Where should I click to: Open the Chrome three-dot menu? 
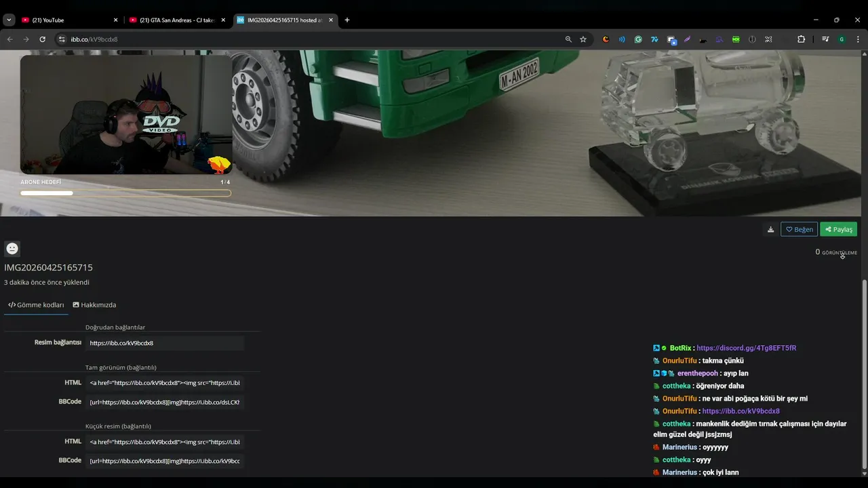click(858, 39)
